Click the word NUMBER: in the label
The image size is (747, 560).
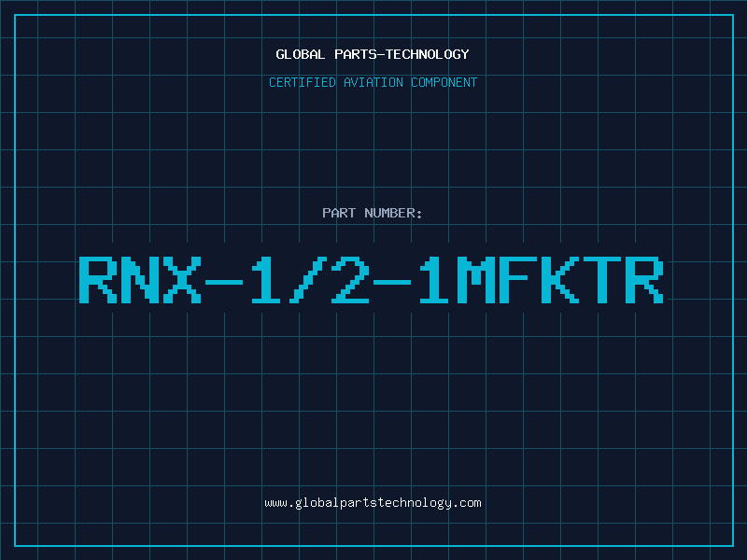tap(393, 213)
